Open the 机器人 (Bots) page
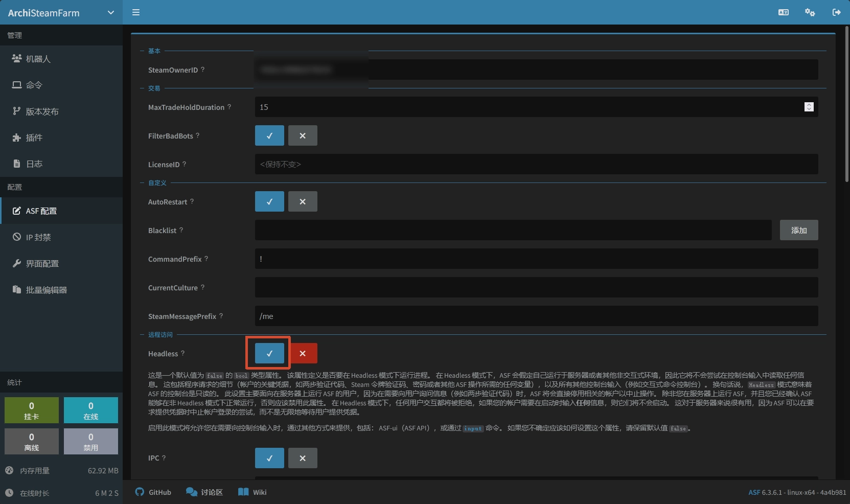850x504 pixels. pyautogui.click(x=61, y=59)
